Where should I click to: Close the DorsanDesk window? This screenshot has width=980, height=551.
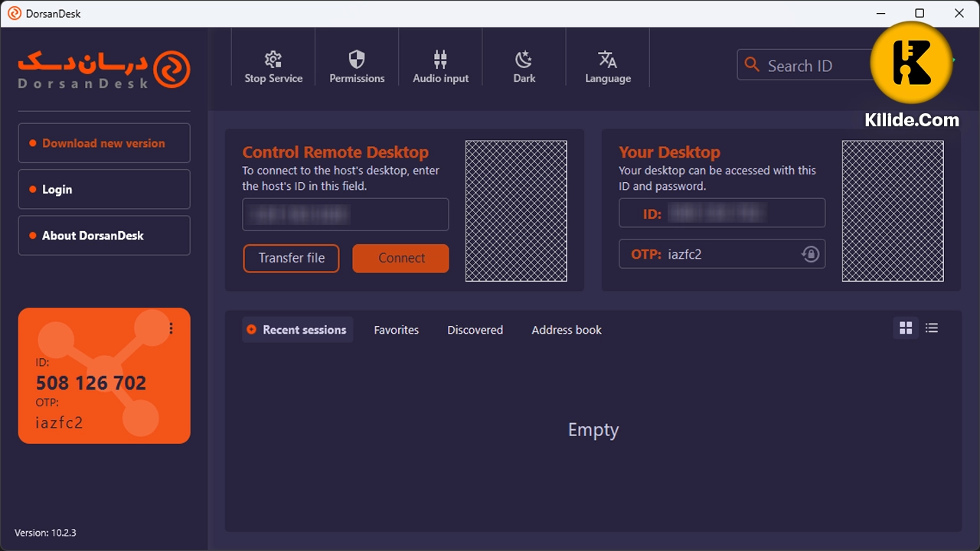pyautogui.click(x=959, y=13)
